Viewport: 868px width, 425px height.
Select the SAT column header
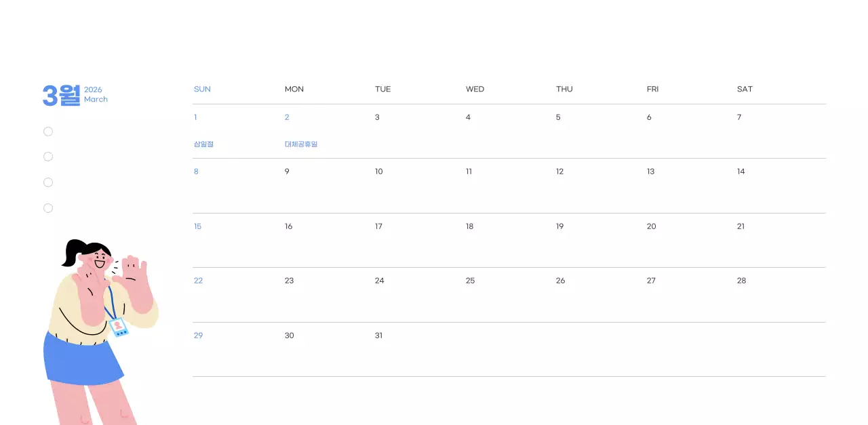pyautogui.click(x=745, y=89)
